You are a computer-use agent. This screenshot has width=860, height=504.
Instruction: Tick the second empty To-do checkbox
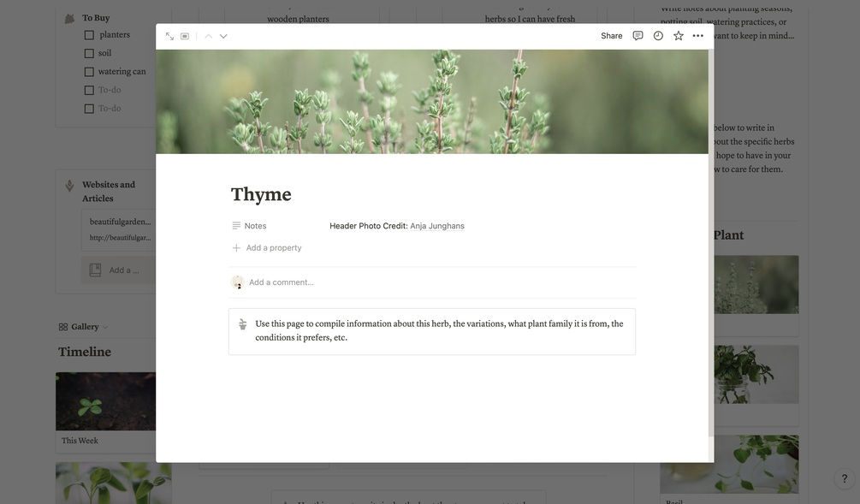pos(89,109)
